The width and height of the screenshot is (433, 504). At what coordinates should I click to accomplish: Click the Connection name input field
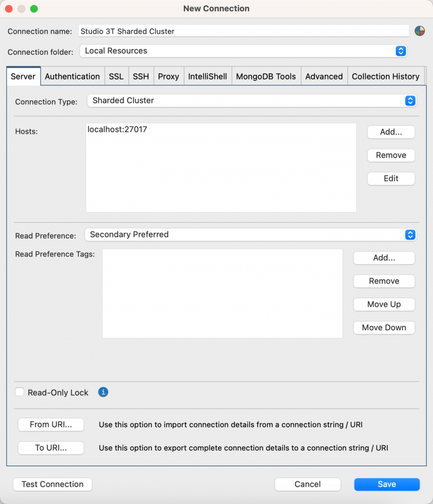[242, 31]
